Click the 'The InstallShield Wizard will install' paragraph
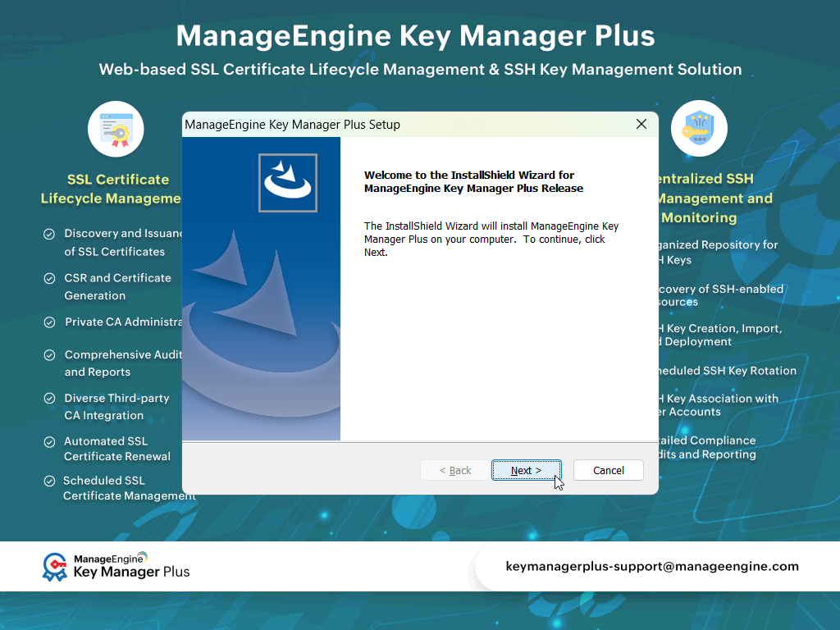The width and height of the screenshot is (840, 630). pyautogui.click(x=491, y=239)
